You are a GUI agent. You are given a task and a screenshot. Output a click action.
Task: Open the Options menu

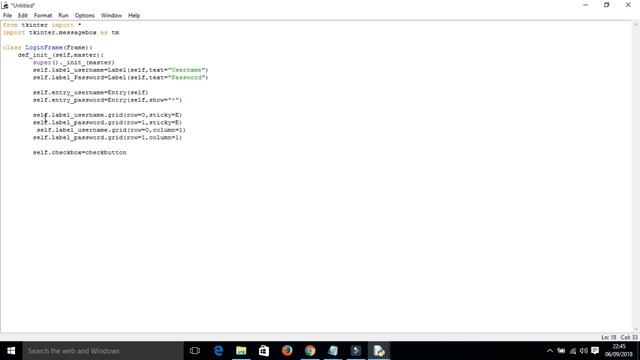[84, 16]
